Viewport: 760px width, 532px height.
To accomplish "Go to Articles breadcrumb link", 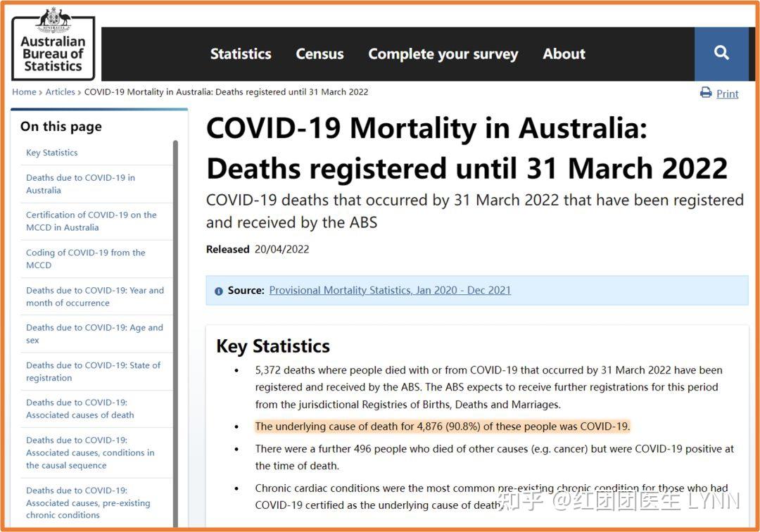I will (x=60, y=92).
